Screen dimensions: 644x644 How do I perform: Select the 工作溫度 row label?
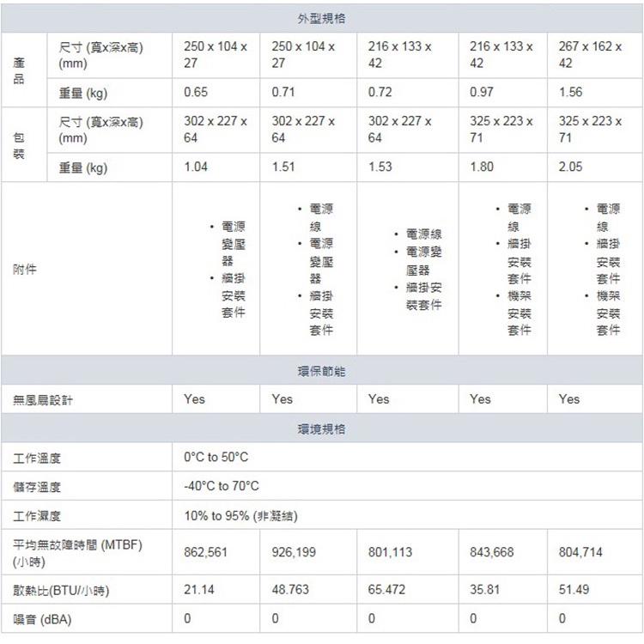coord(36,458)
